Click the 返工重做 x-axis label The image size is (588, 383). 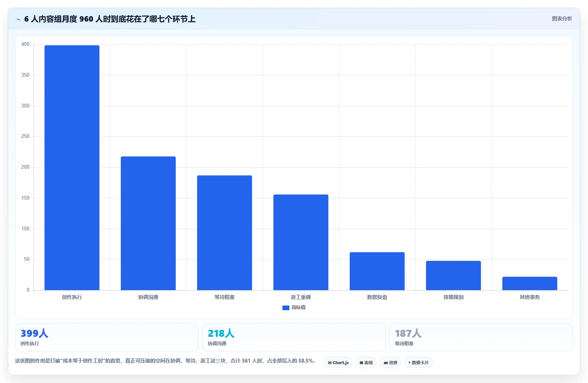[301, 297]
